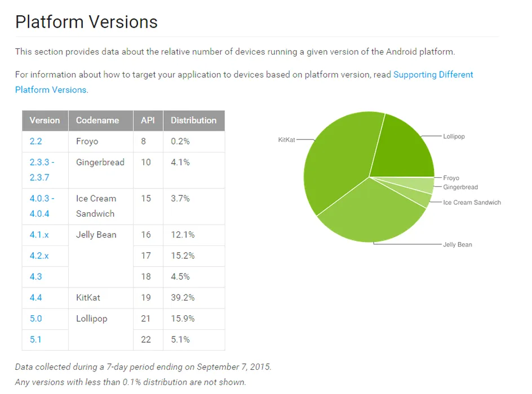This screenshot has width=532, height=394.
Task: Select the 5.0 Lollipop version link
Action: pos(36,319)
